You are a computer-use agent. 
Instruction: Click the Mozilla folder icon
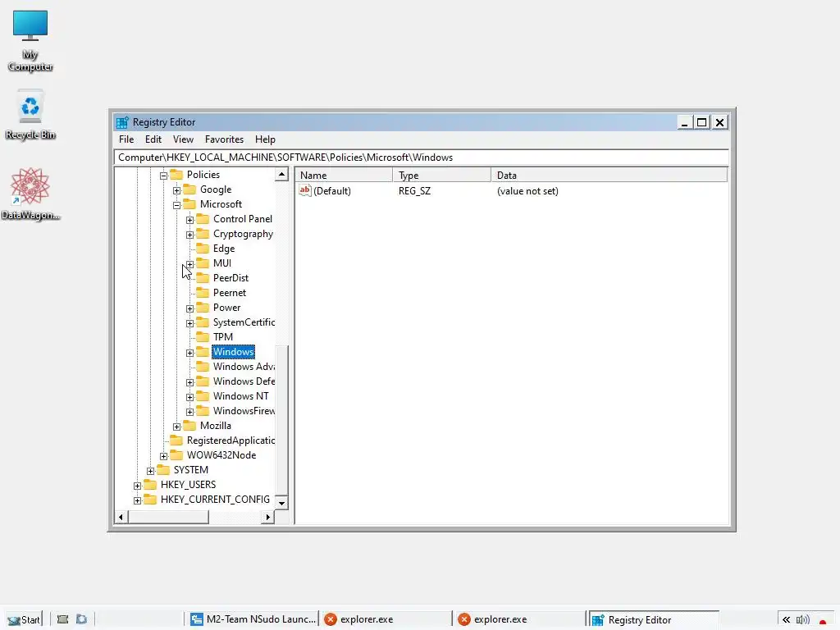coord(189,426)
